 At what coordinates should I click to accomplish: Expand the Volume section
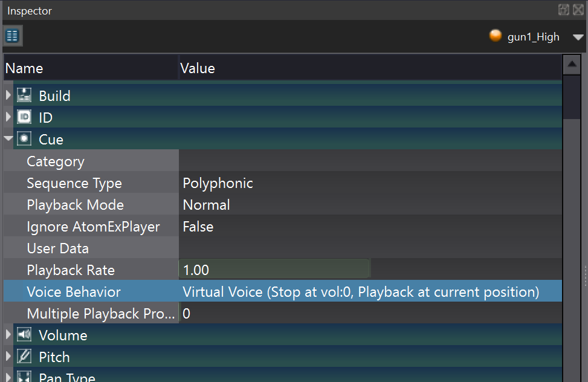point(8,335)
